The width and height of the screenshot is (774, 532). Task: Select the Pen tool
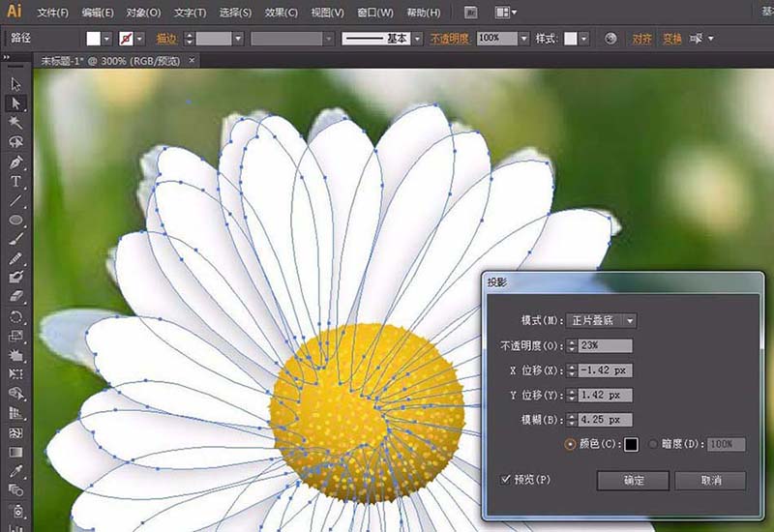coord(15,162)
